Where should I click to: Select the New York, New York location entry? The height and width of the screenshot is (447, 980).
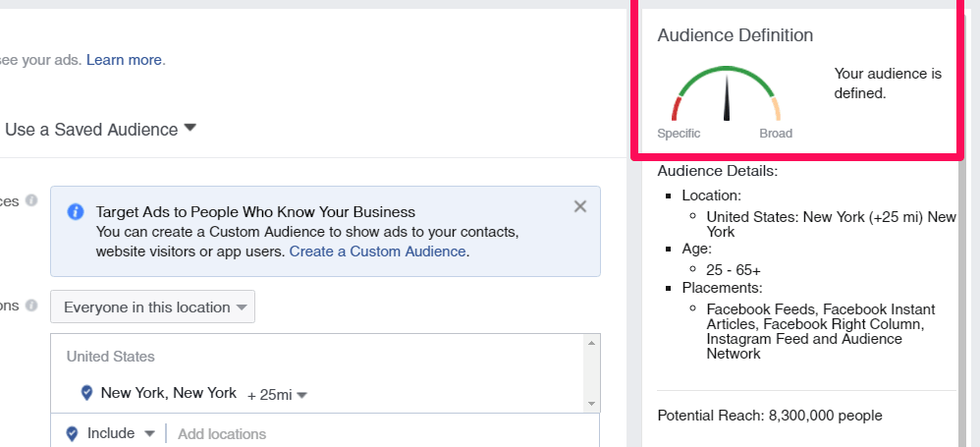coord(169,393)
